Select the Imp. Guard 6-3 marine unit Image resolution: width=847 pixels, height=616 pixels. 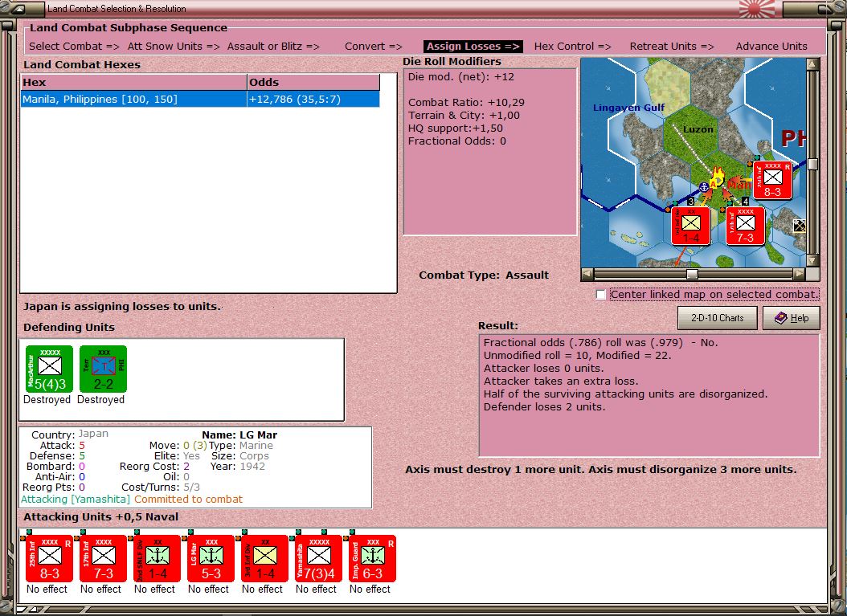[372, 558]
